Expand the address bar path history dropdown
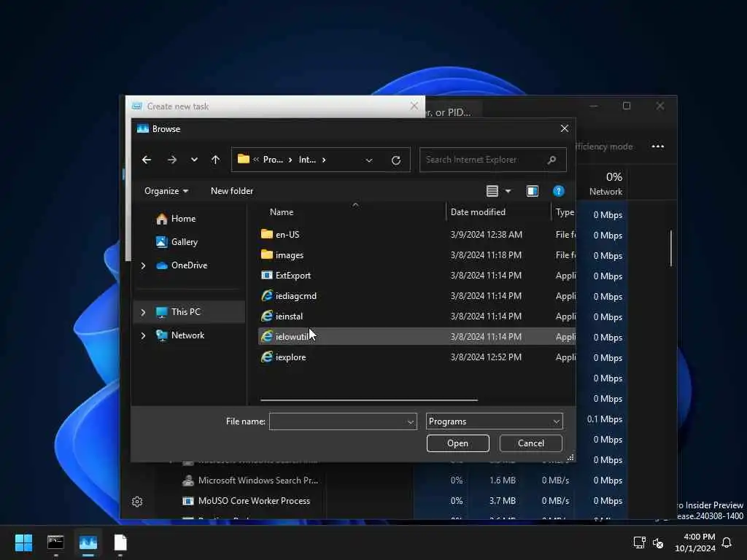The width and height of the screenshot is (747, 560). [368, 160]
